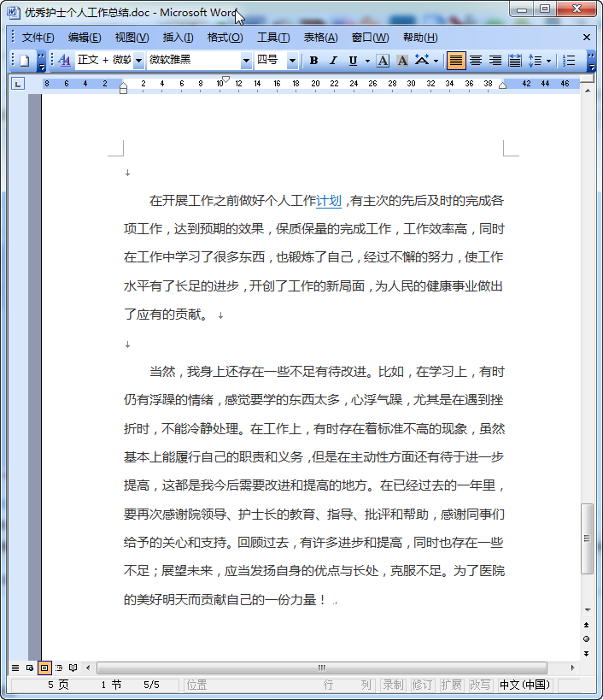Apply character shading icon

tap(402, 61)
